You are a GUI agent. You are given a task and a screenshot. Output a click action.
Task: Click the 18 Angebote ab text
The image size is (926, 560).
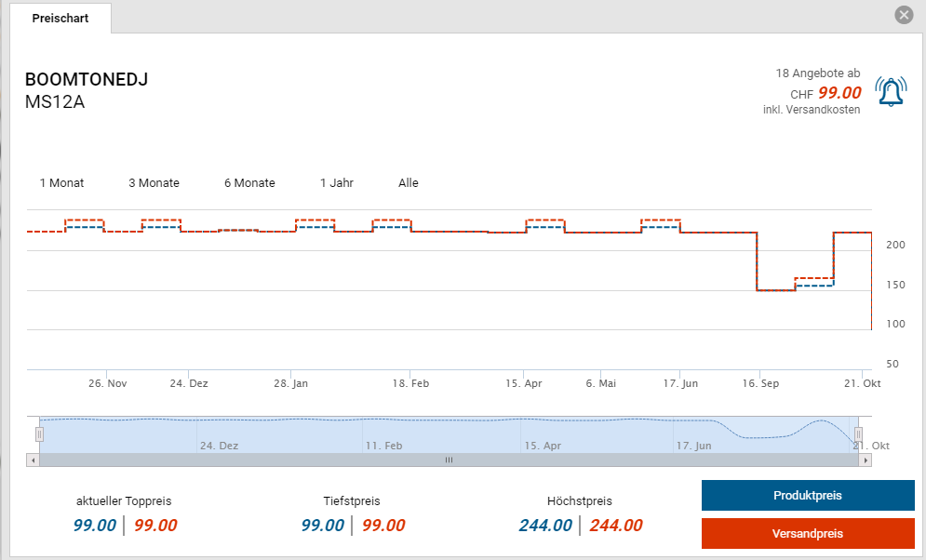pyautogui.click(x=817, y=73)
